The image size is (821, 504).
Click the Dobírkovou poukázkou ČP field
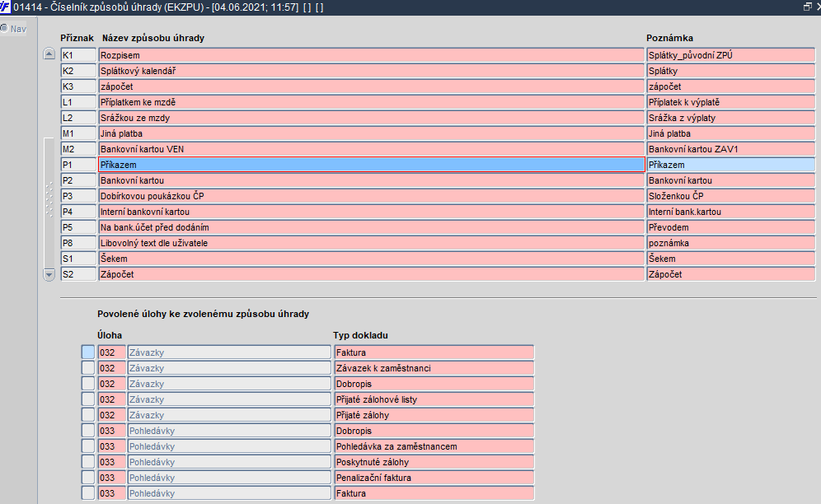(x=371, y=196)
